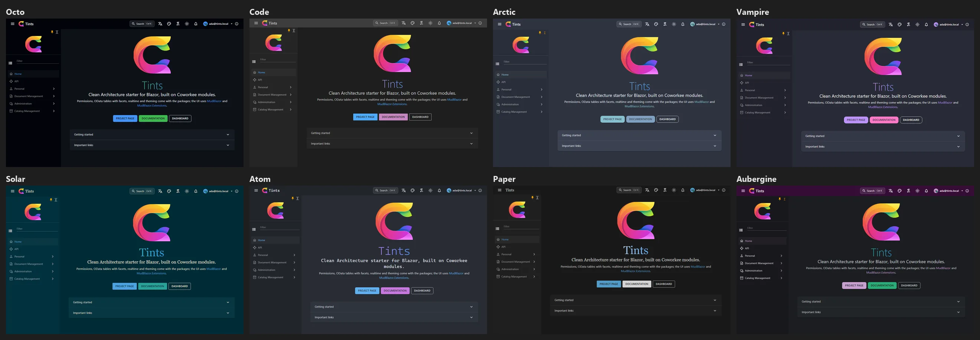Image resolution: width=980 pixels, height=340 pixels.
Task: Click the Search box in Paper panel header
Action: 629,190
